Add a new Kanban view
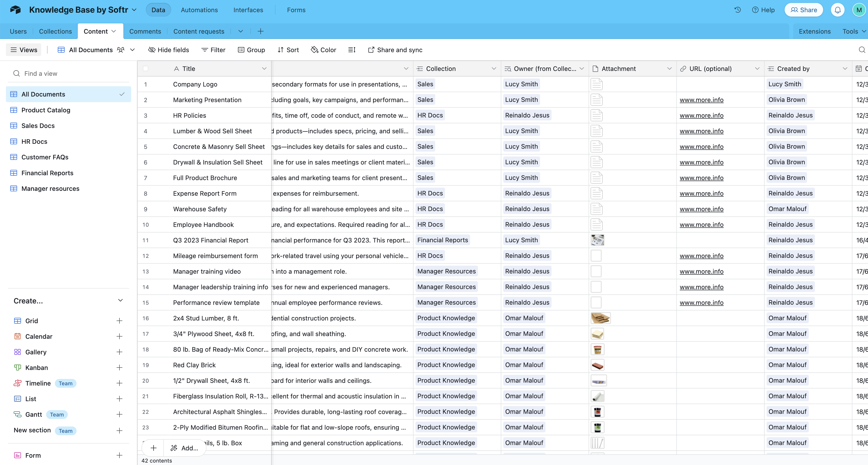The image size is (868, 465). (x=119, y=368)
